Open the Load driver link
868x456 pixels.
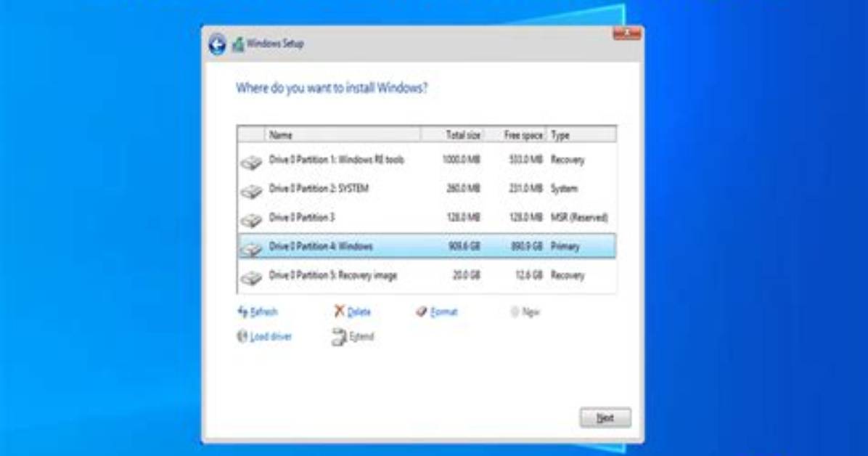click(x=271, y=337)
